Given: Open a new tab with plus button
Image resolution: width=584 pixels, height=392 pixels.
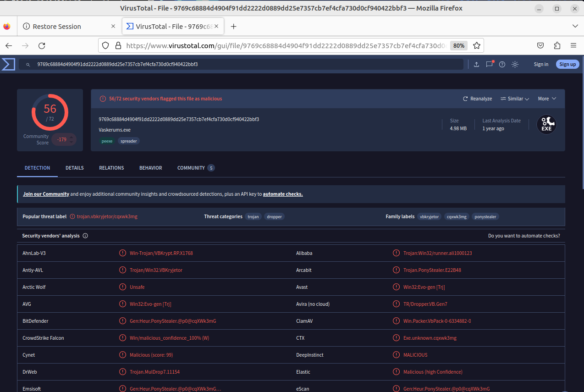Looking at the screenshot, I should pos(233,27).
